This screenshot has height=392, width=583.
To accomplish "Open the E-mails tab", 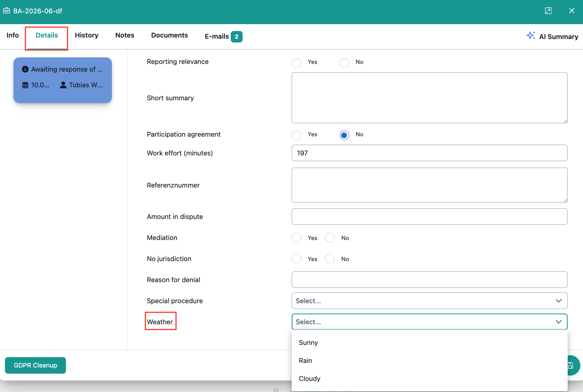I will tap(223, 36).
